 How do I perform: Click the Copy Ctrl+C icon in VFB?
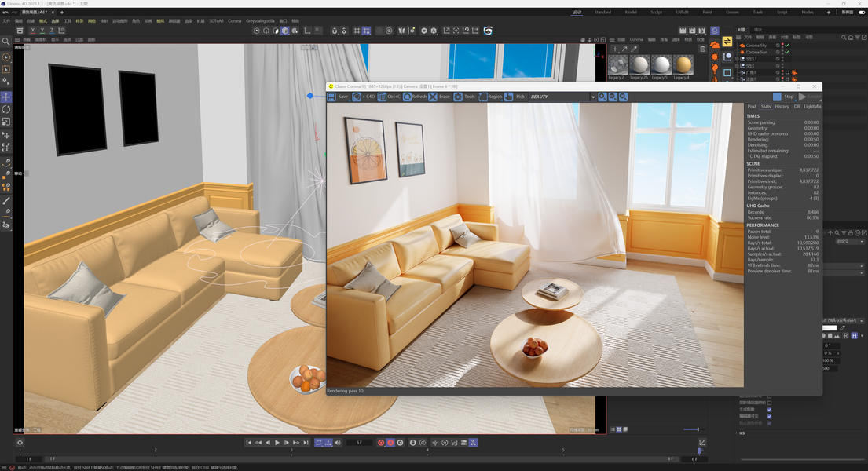pos(382,97)
